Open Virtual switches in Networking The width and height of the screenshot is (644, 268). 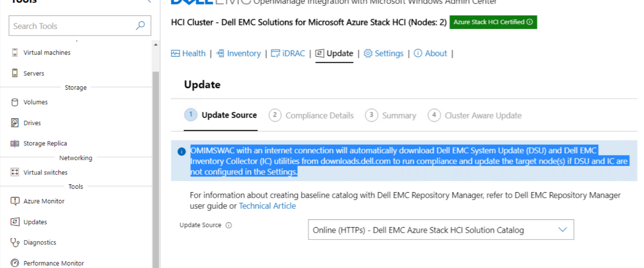[x=45, y=172]
